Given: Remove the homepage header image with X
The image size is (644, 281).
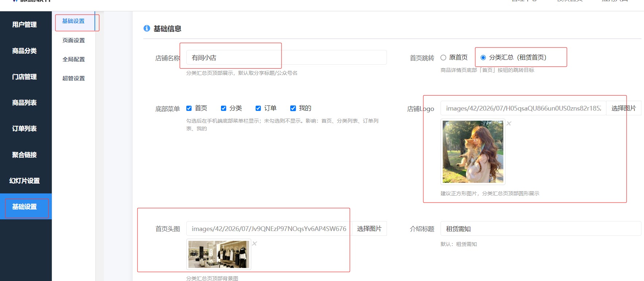Looking at the screenshot, I should pyautogui.click(x=255, y=243).
